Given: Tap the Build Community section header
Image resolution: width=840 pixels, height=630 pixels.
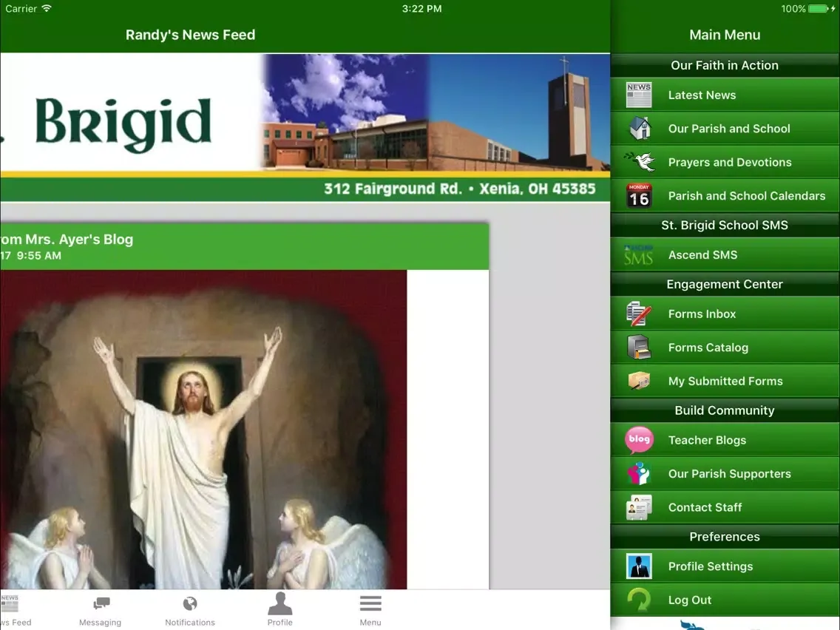Looking at the screenshot, I should pos(725,410).
